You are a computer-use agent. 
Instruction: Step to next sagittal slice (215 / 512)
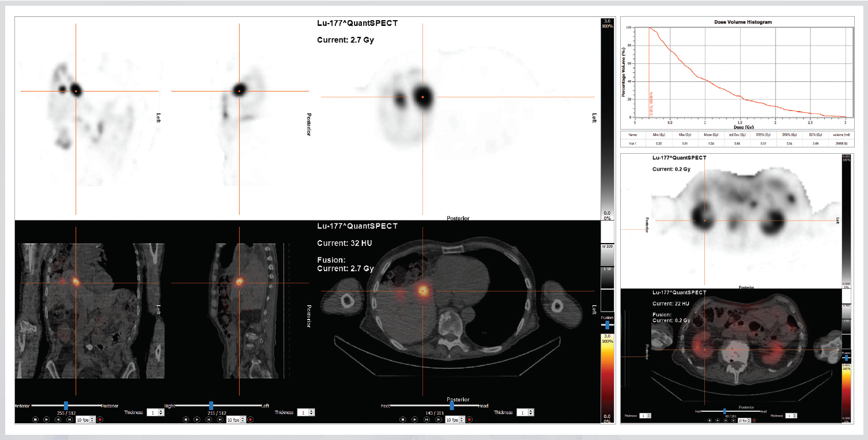pyautogui.click(x=220, y=419)
